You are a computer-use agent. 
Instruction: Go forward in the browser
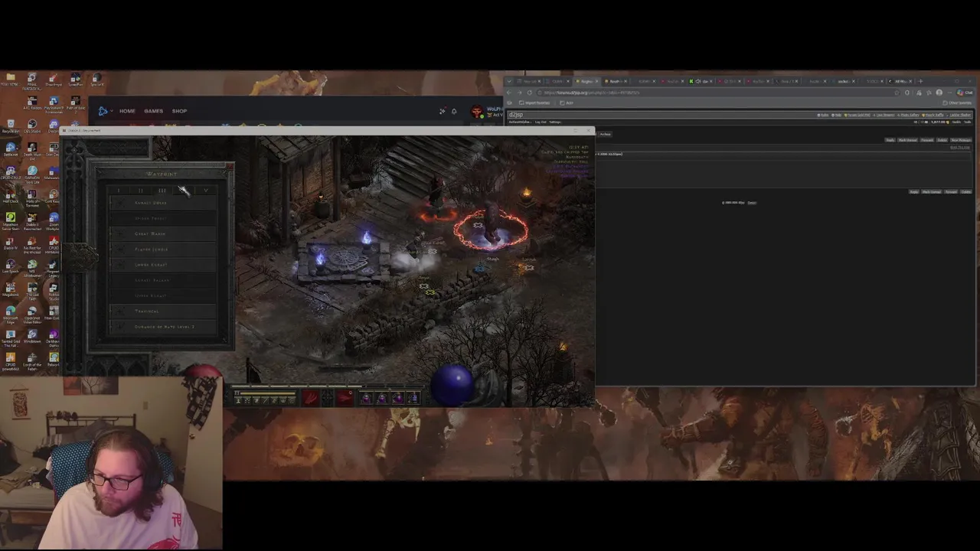click(519, 93)
